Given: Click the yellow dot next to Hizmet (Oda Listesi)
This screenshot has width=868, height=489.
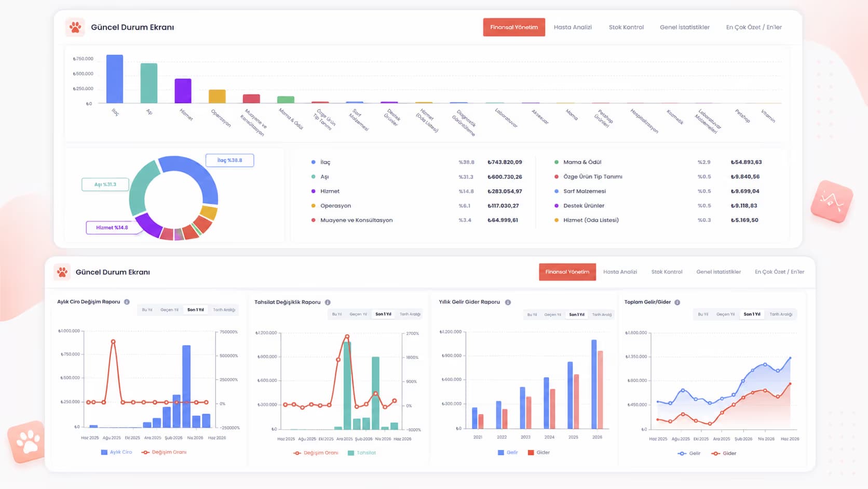Looking at the screenshot, I should (x=557, y=220).
